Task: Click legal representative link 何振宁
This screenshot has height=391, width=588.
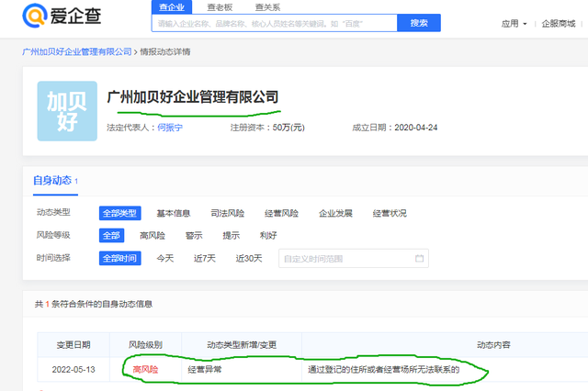Action: tap(170, 128)
